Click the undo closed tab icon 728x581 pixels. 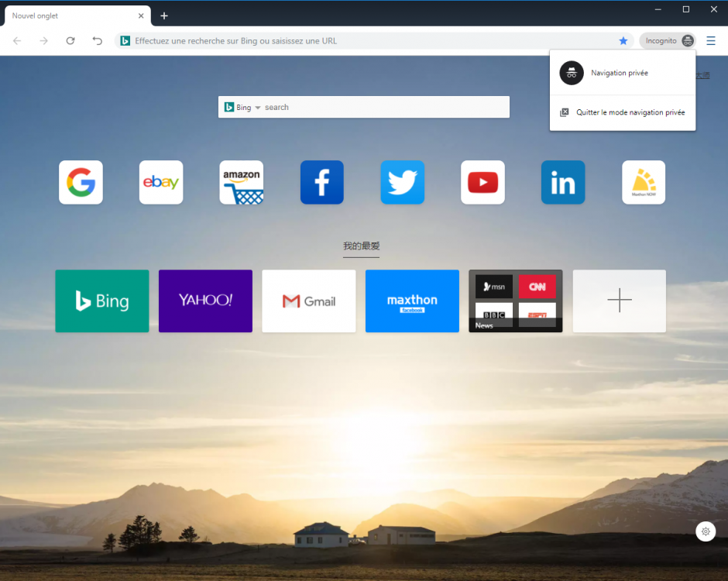coord(97,40)
